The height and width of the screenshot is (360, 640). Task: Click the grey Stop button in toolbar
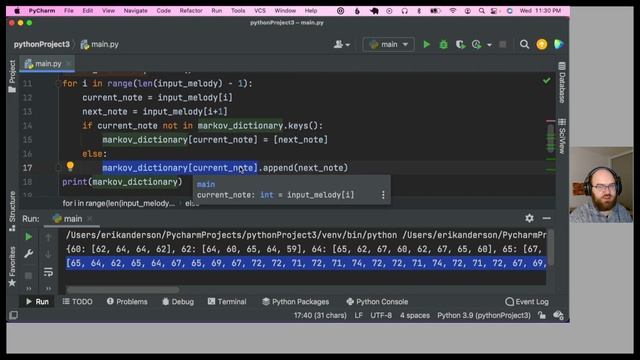[x=502, y=44]
